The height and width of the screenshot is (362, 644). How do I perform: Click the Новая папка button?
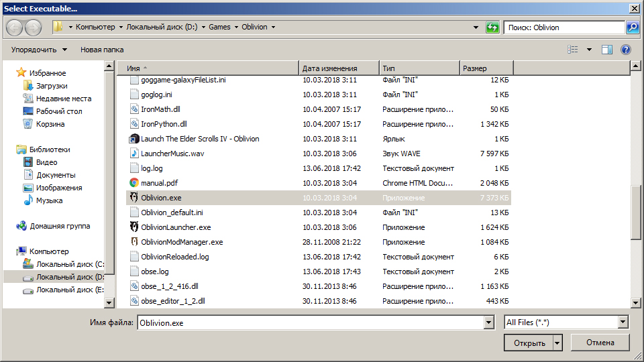(102, 50)
